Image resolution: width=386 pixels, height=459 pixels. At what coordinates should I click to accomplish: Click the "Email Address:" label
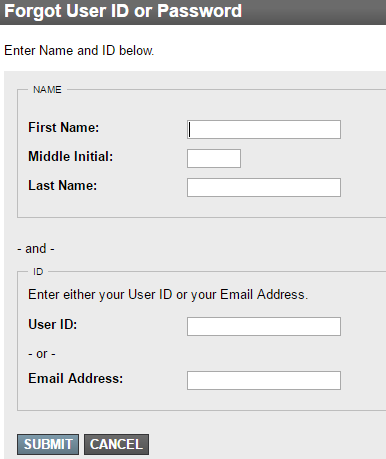click(x=76, y=378)
